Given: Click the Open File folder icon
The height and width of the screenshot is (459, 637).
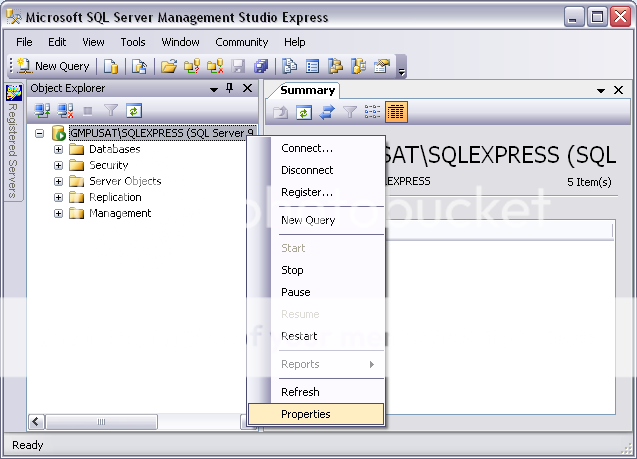Looking at the screenshot, I should 169,66.
